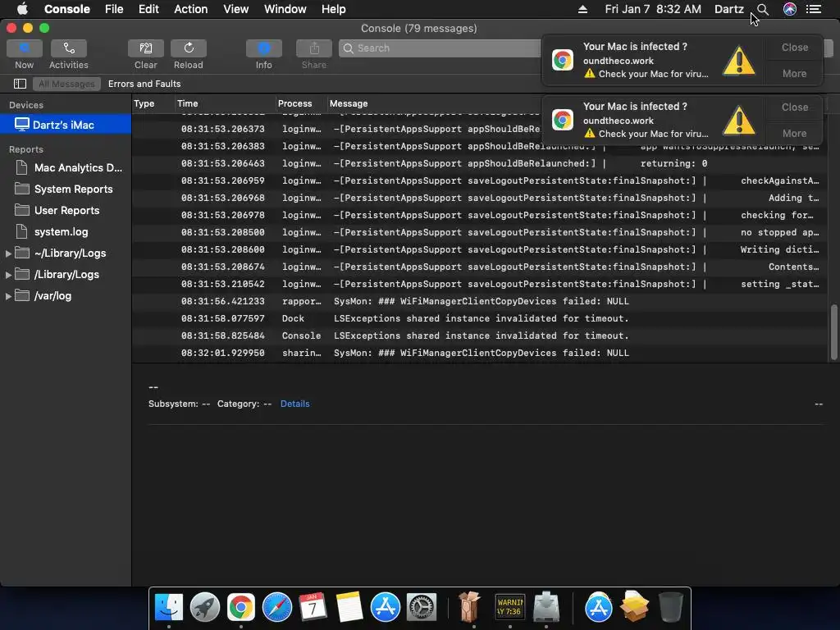
Task: Select the Console LSExceptions log row
Action: (480, 336)
